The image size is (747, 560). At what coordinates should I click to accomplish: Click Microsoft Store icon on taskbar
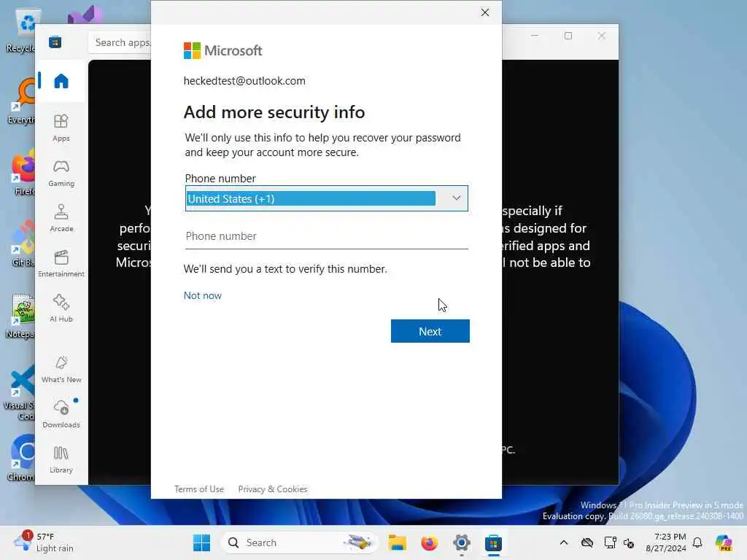(x=494, y=542)
